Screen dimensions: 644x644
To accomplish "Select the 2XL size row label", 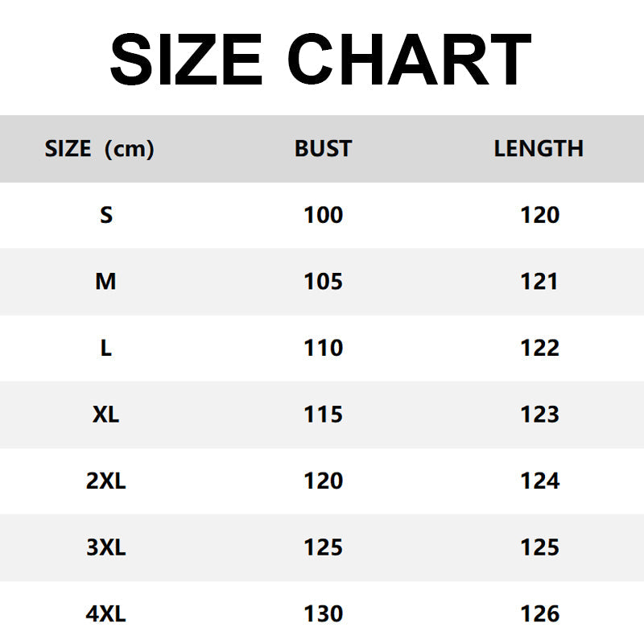I will click(x=106, y=481).
